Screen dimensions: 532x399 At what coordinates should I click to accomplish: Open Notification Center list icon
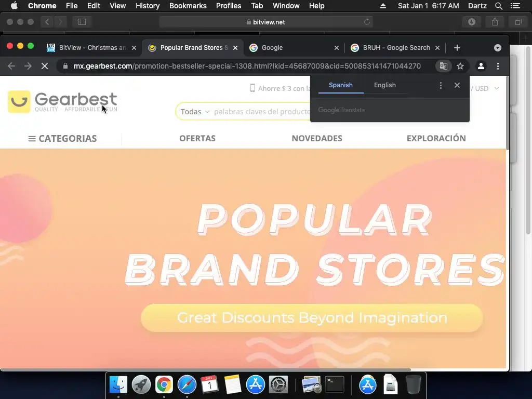click(x=515, y=6)
